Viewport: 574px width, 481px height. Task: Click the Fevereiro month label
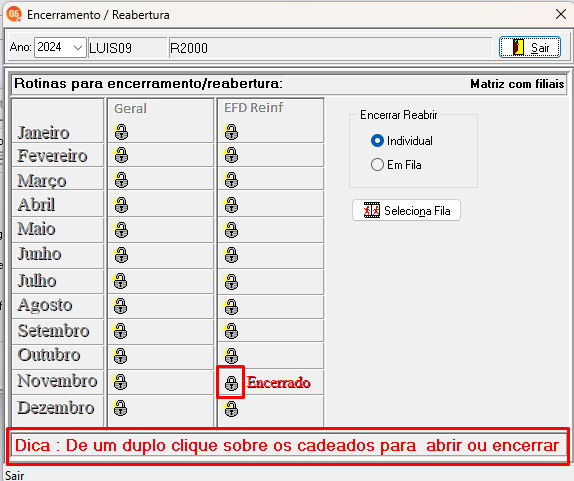(x=52, y=156)
